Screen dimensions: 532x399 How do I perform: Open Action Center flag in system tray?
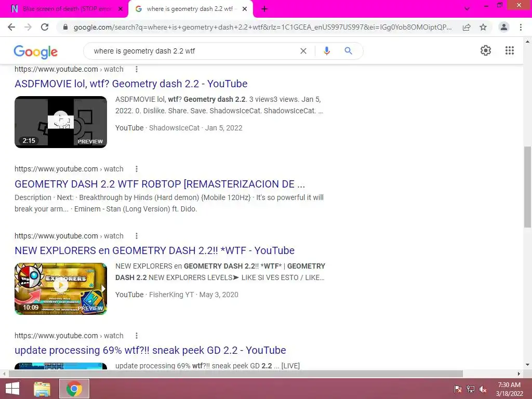[458, 389]
